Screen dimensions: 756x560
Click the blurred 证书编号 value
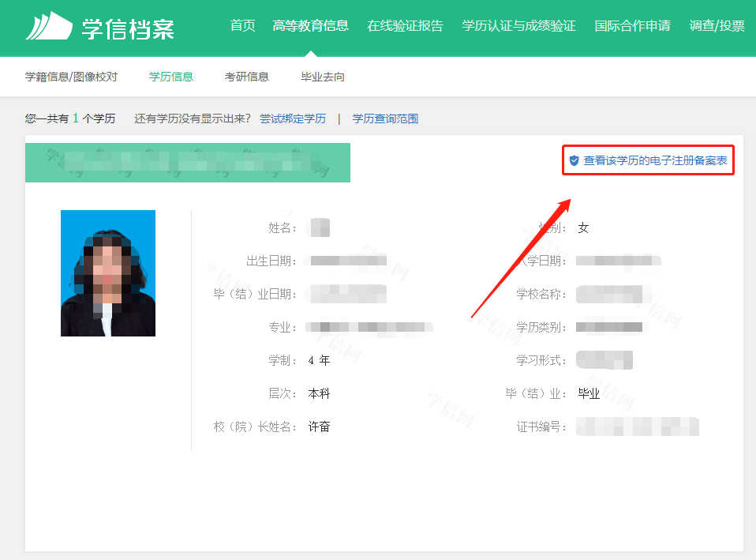pos(637,427)
